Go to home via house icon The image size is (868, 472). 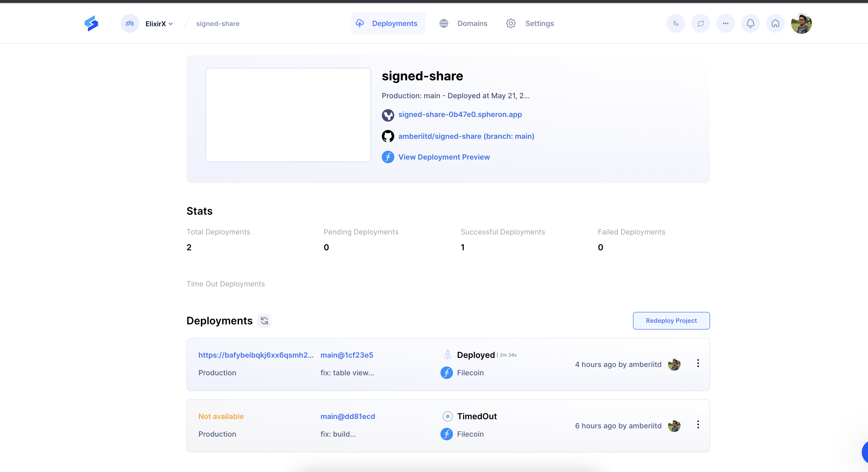[775, 23]
